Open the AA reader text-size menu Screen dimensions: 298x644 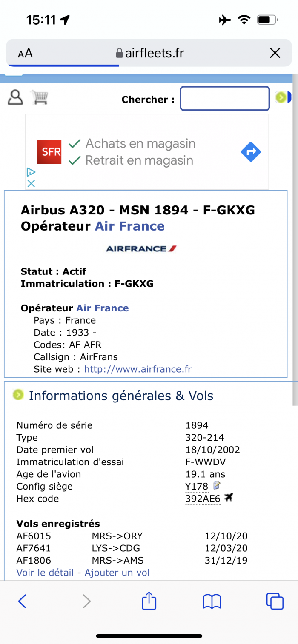click(x=25, y=53)
